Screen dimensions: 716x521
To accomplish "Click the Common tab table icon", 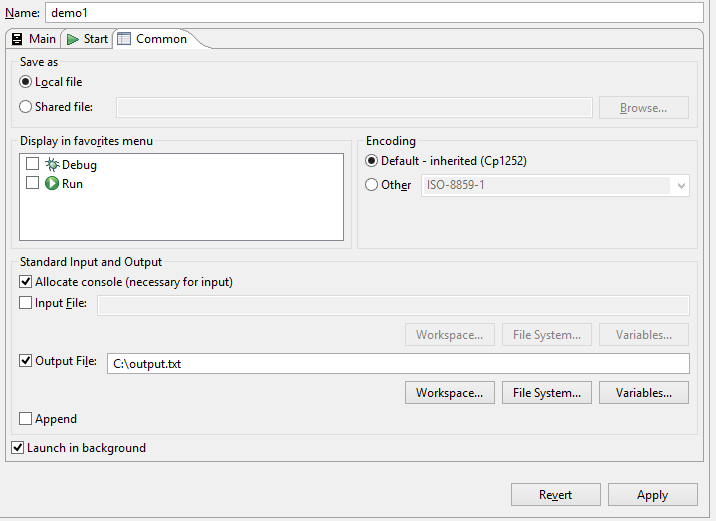I will click(124, 39).
